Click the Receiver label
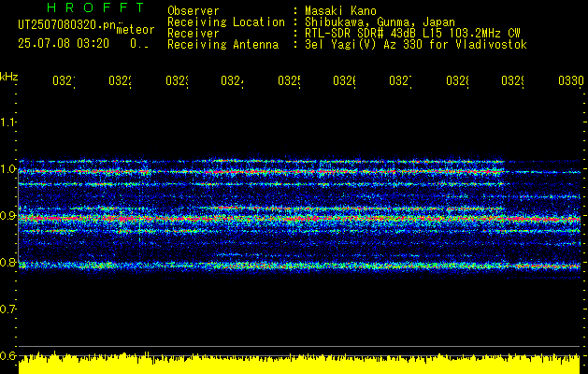 pyautogui.click(x=194, y=34)
